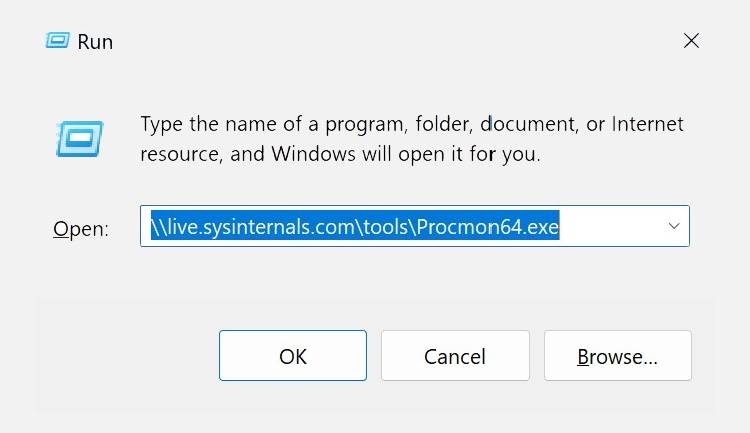
Task: Expand the Open history dropdown arrow
Action: coord(674,227)
